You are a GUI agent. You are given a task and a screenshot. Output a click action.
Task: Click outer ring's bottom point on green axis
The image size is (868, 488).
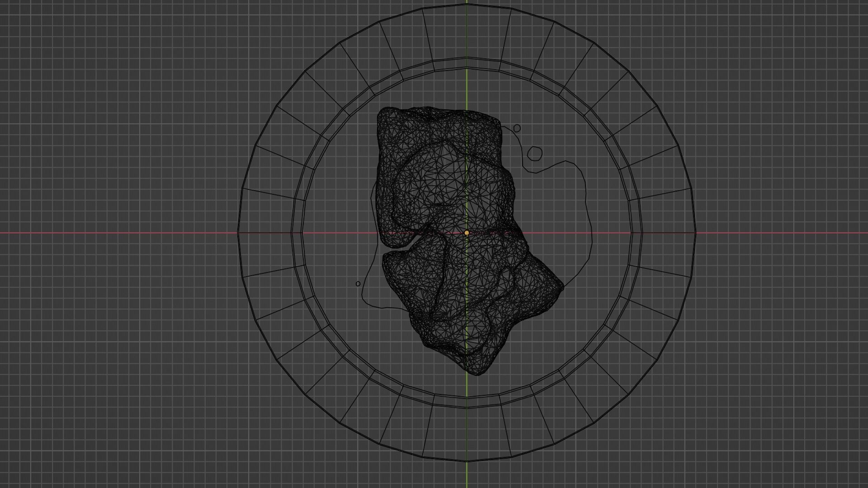click(467, 461)
